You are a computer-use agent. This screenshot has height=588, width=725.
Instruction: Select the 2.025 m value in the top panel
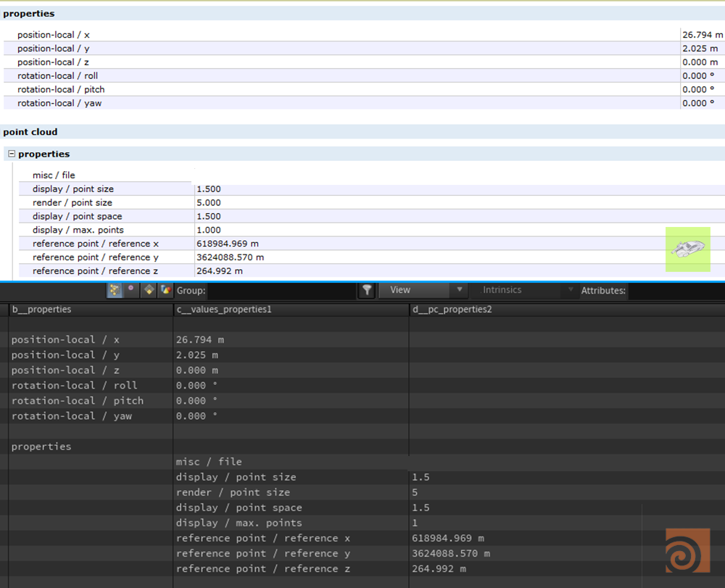point(700,49)
